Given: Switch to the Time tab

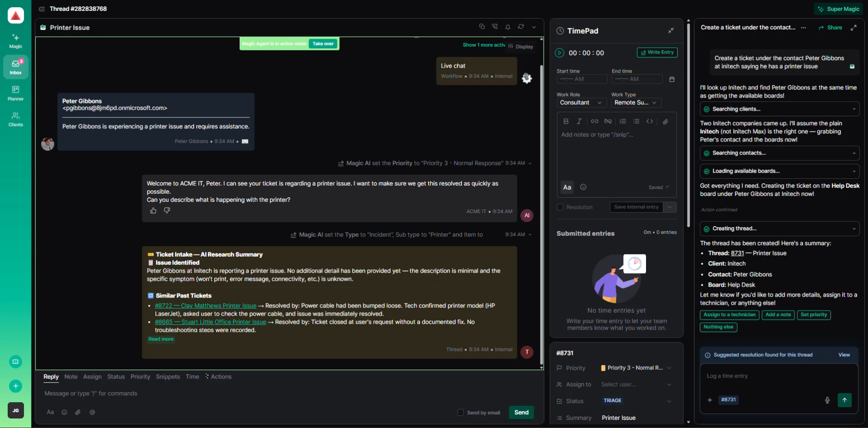Looking at the screenshot, I should 192,377.
